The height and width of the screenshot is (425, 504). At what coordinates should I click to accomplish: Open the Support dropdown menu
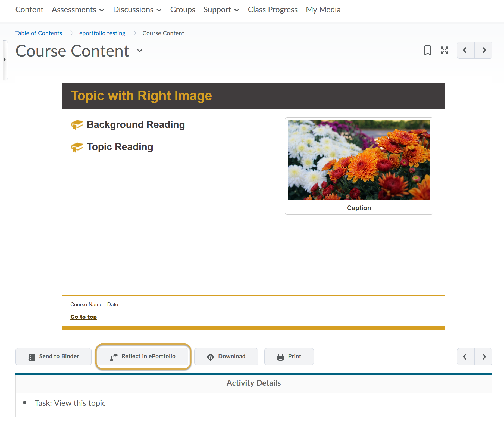tap(221, 10)
